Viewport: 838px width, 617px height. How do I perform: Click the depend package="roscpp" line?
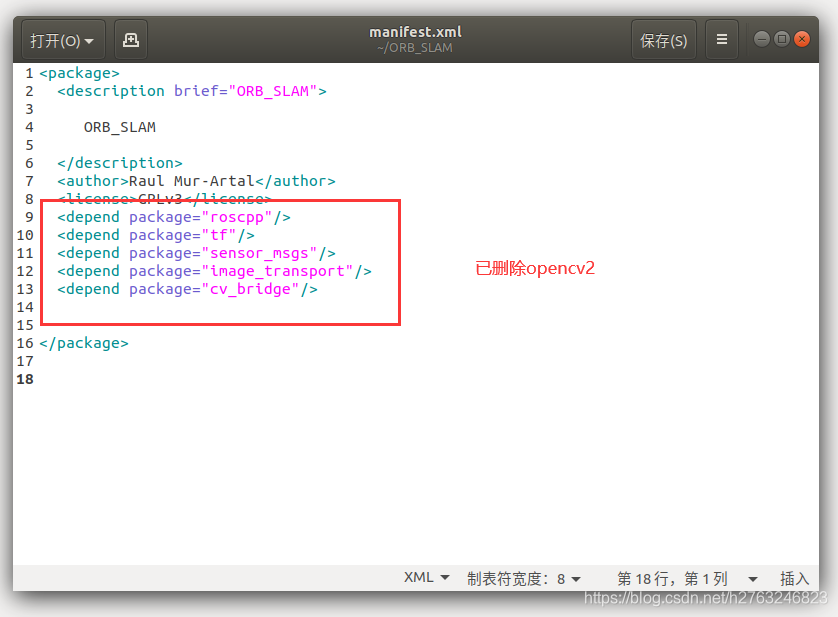174,217
